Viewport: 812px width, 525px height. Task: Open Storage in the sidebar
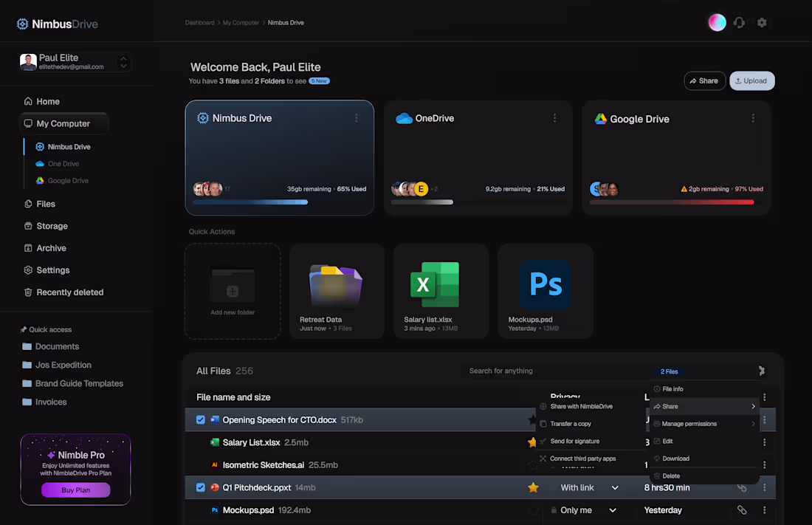point(46,226)
